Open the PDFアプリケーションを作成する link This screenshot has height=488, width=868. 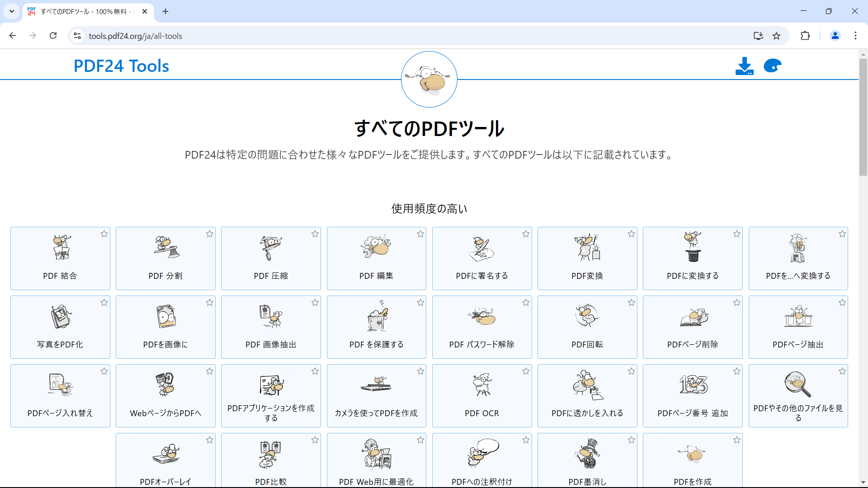[271, 396]
